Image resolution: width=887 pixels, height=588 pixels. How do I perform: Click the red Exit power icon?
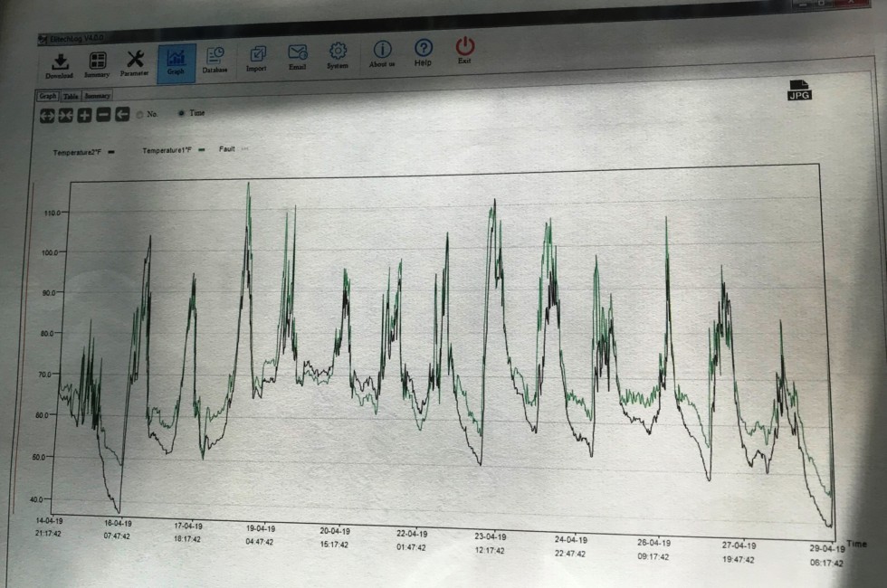click(464, 49)
